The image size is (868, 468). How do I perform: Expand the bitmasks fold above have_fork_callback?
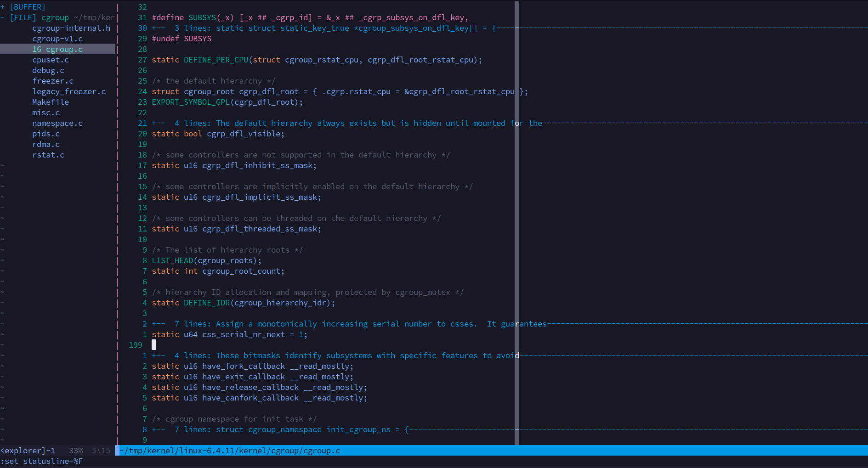pyautogui.click(x=322, y=355)
